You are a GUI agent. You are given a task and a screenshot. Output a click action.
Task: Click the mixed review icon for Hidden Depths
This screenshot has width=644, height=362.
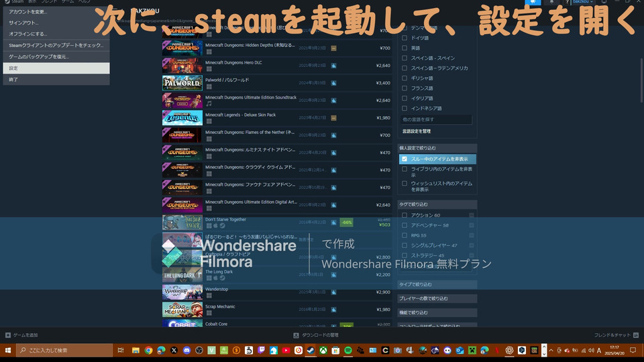pos(333,48)
